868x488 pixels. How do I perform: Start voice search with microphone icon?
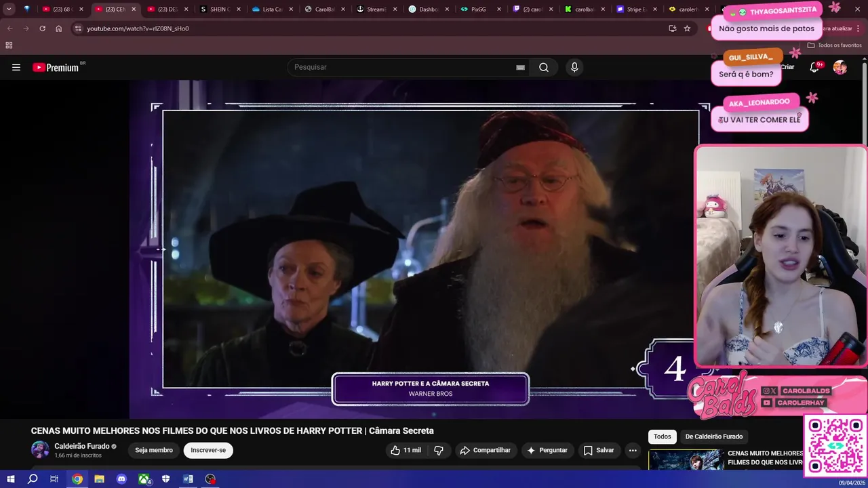pos(574,67)
